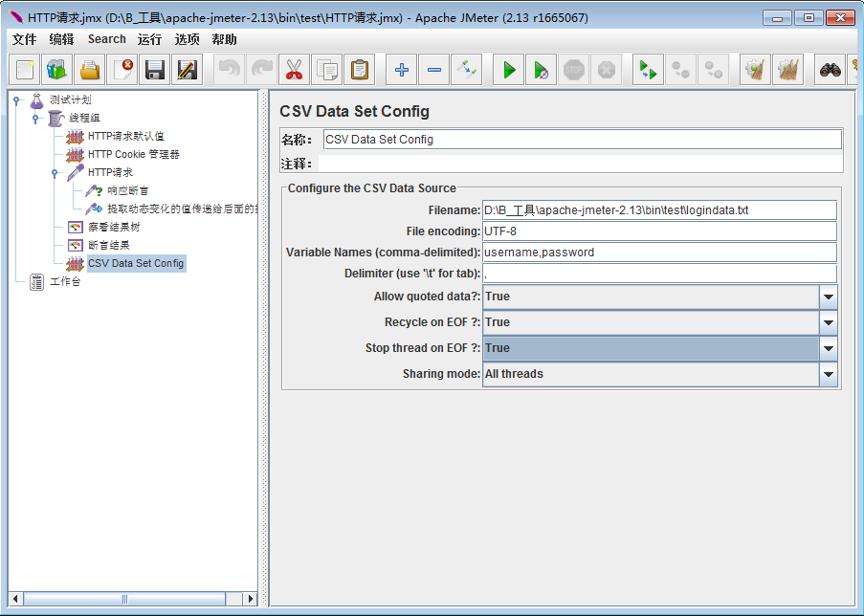Expand tree with the plus icon
This screenshot has width=864, height=616.
pos(402,70)
